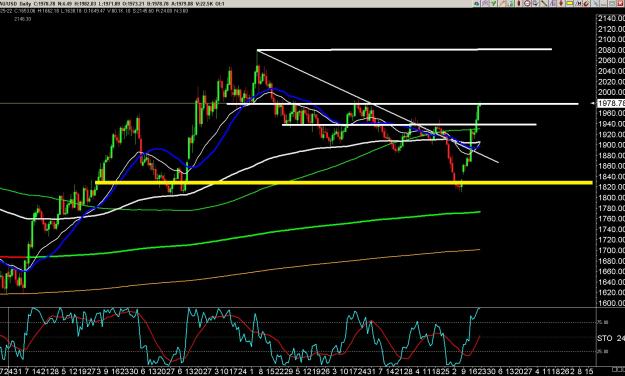Click the yellow horizontal bar toolbar icon
Image resolution: width=625 pixels, height=376 pixels.
coord(569,4)
